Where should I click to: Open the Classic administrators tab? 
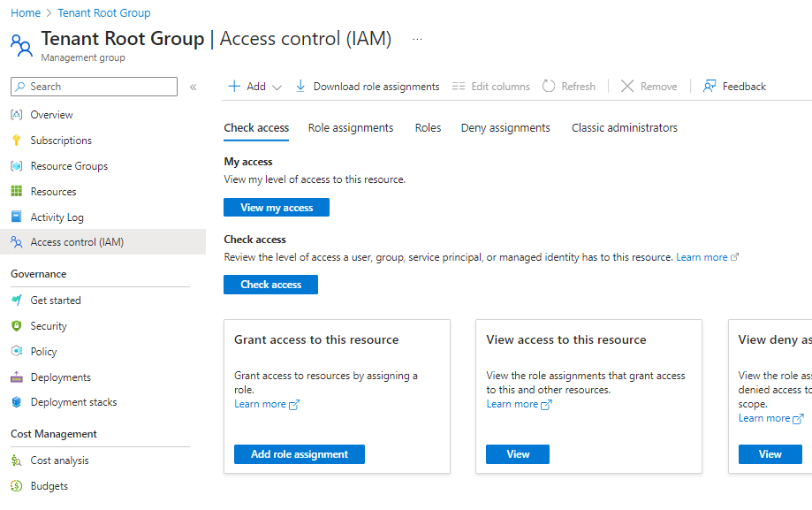pos(625,128)
